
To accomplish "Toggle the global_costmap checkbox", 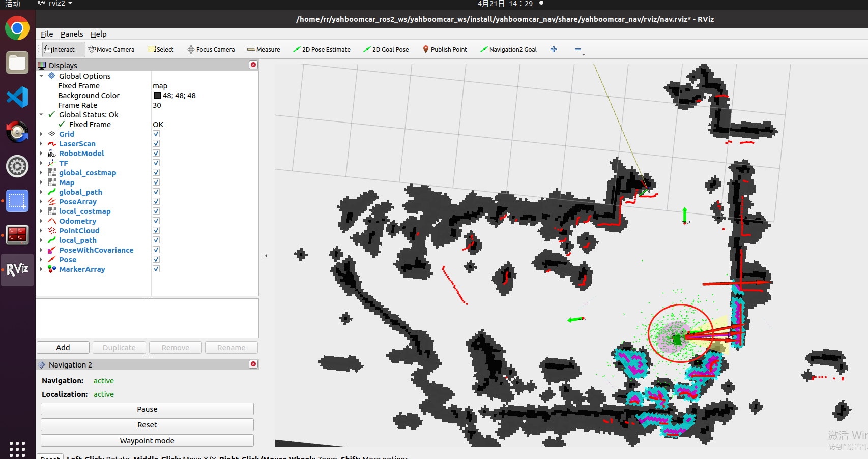I will [x=156, y=172].
